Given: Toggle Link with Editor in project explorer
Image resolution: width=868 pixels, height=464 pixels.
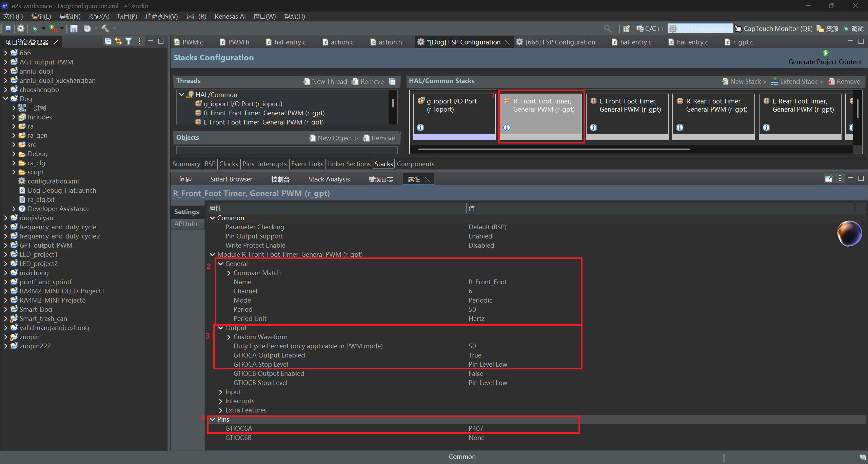Looking at the screenshot, I should (x=118, y=41).
